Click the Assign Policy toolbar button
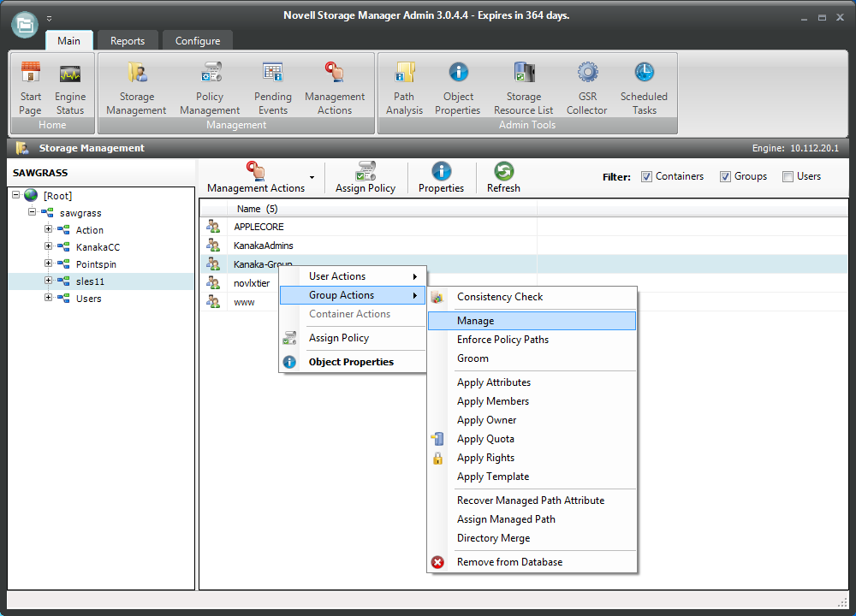856x616 pixels. [366, 177]
